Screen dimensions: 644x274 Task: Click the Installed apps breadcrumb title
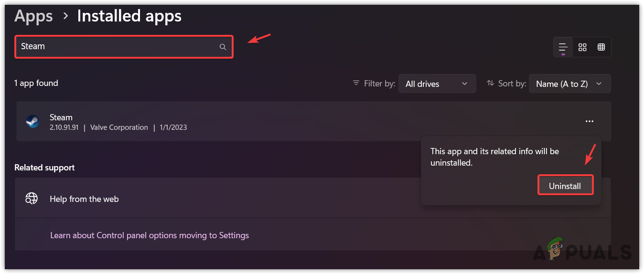(129, 16)
